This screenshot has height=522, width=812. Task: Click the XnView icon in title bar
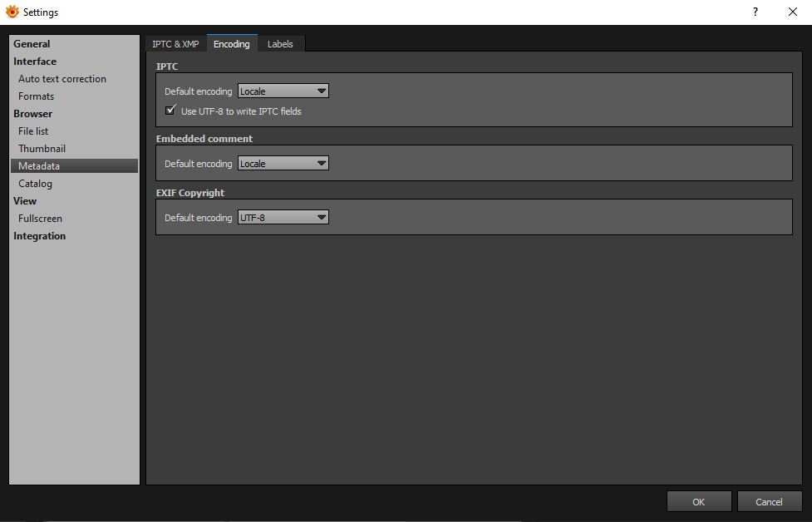point(12,12)
